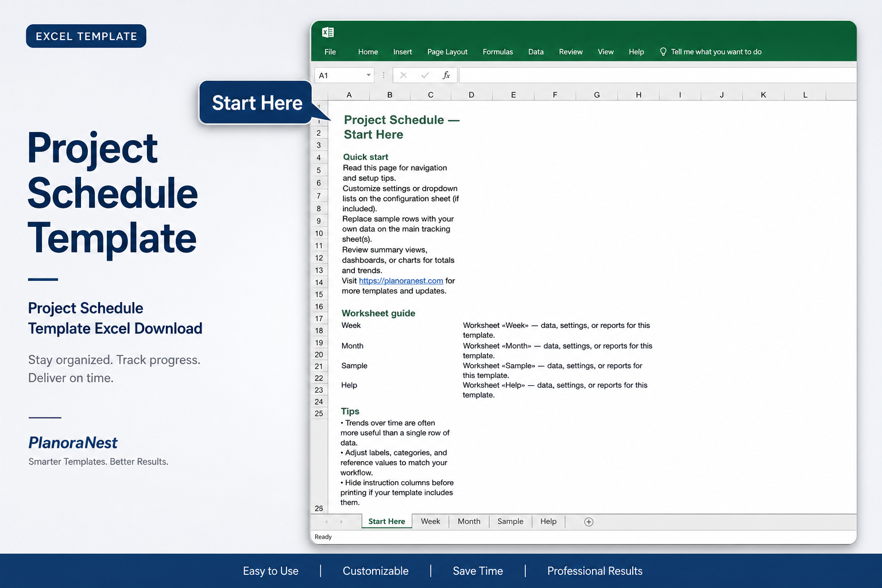This screenshot has height=588, width=882.
Task: Click the previous sheet scroll arrow
Action: pos(326,521)
